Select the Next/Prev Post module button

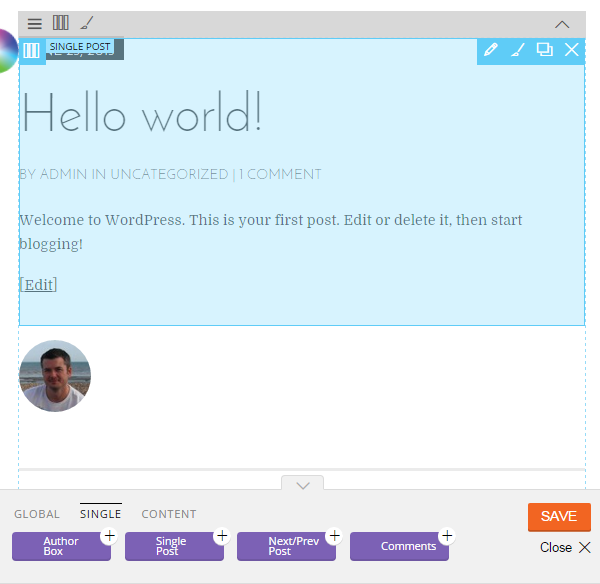286,546
